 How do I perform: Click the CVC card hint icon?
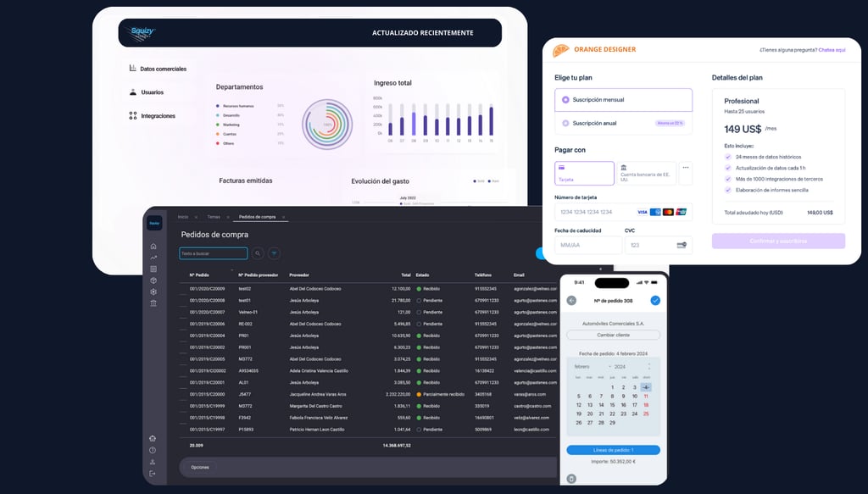682,245
